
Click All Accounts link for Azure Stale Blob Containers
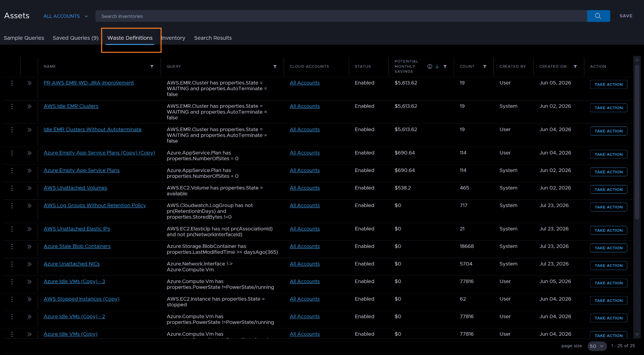click(x=305, y=246)
